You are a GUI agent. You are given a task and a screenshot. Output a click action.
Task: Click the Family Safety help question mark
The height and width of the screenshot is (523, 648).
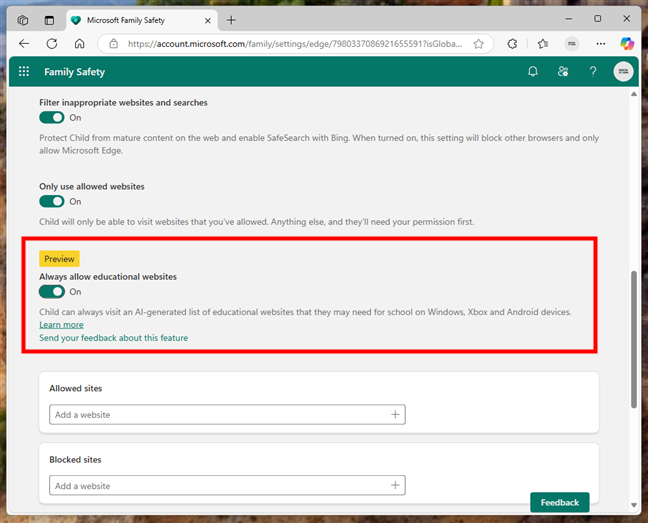(593, 72)
